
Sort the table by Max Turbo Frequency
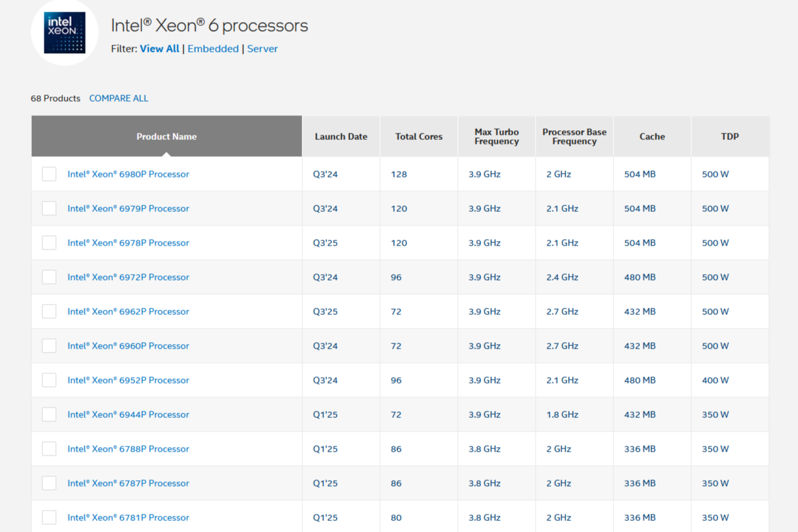pos(497,136)
